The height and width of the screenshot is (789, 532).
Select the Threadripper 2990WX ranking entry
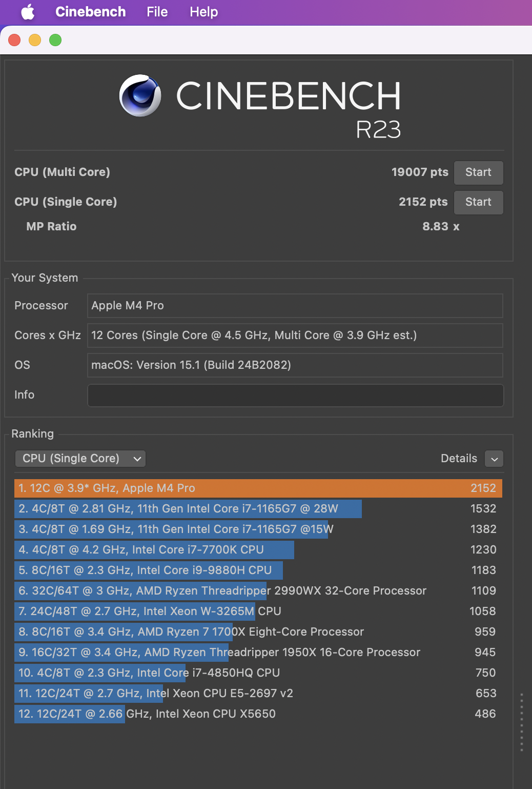(258, 591)
